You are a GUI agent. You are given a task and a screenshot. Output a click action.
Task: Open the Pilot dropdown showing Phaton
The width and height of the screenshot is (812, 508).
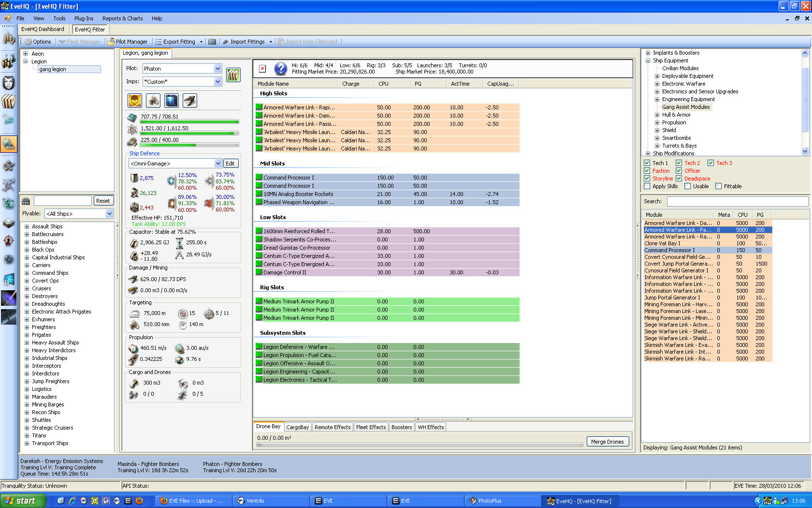[x=182, y=69]
